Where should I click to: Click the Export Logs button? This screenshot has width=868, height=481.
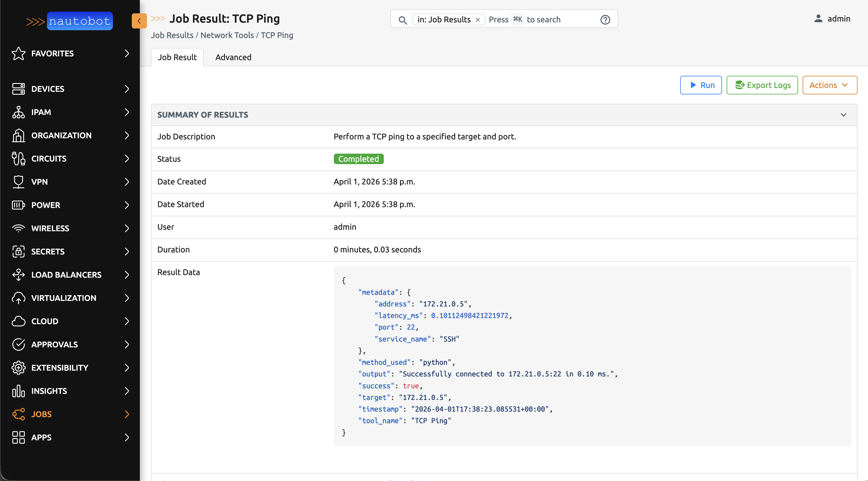(x=762, y=85)
